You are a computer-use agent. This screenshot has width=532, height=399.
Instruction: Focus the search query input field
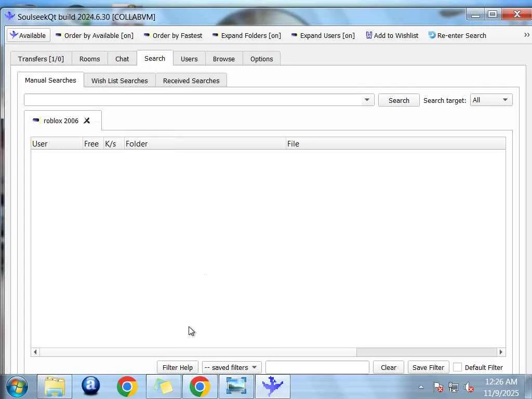pyautogui.click(x=192, y=100)
